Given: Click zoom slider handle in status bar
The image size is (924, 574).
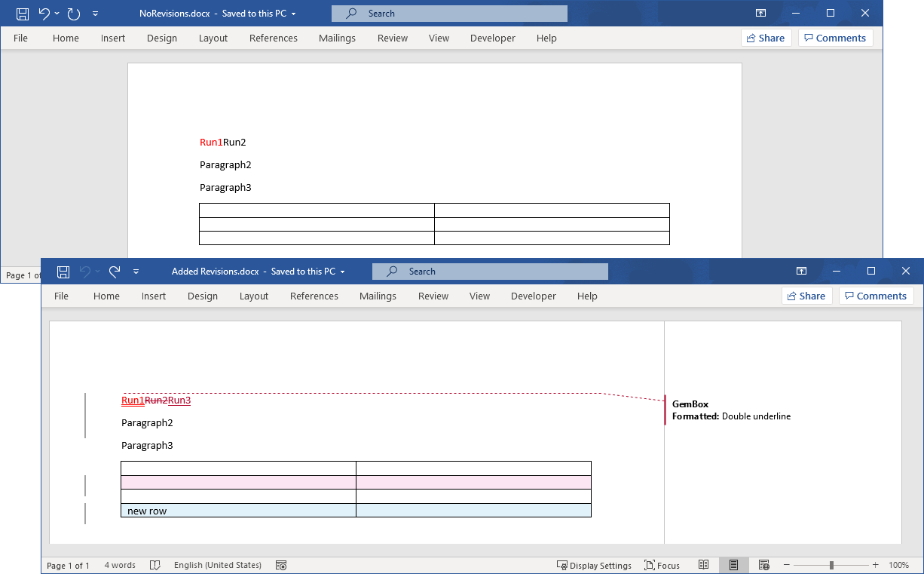Looking at the screenshot, I should coord(831,565).
